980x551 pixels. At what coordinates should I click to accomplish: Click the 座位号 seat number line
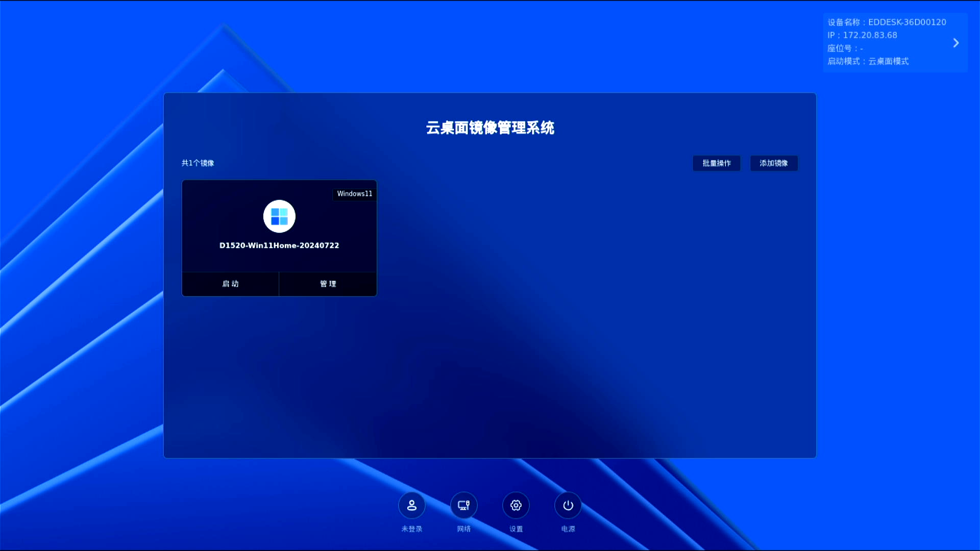click(x=845, y=48)
